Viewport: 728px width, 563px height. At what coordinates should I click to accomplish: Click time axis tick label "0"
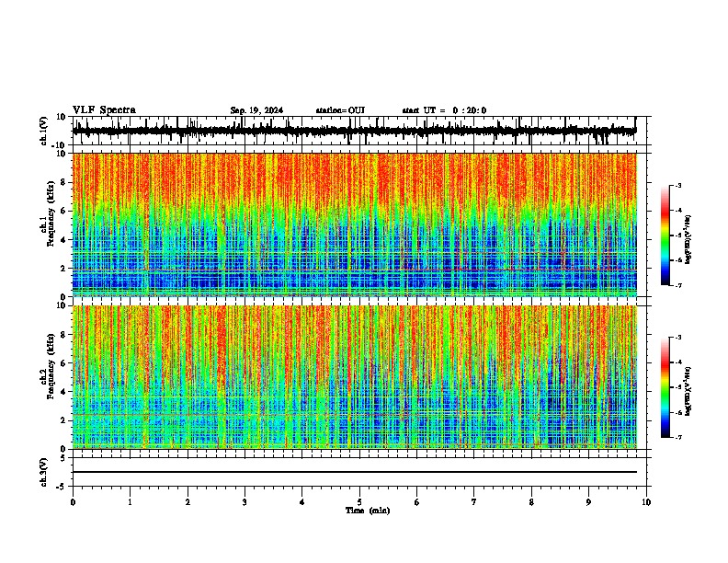(73, 502)
